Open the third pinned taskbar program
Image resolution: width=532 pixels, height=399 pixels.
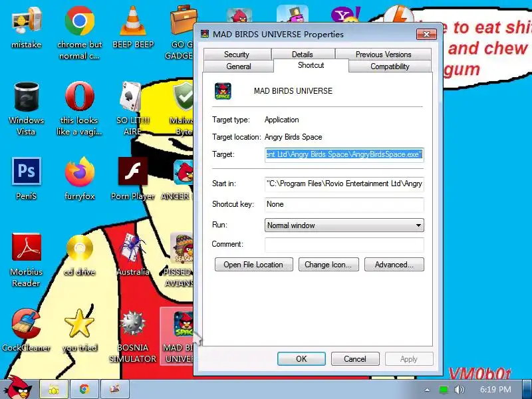(x=114, y=389)
